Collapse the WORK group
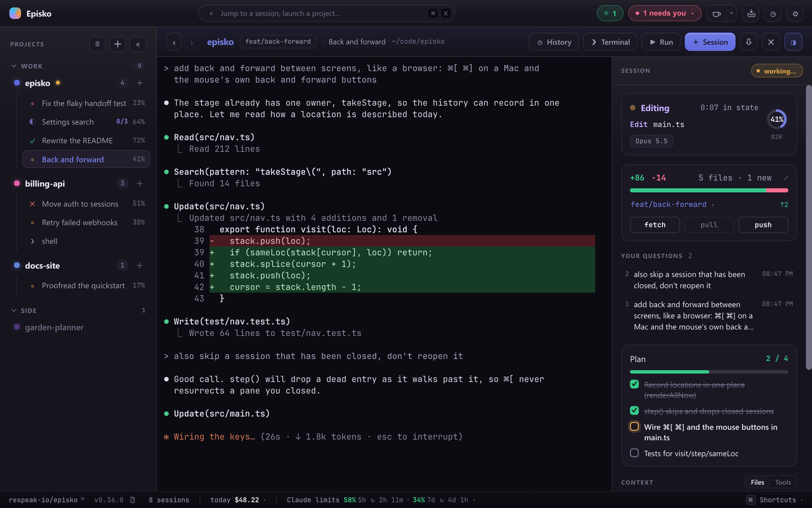Screen dimensions: 812x508 pyautogui.click(x=14, y=66)
